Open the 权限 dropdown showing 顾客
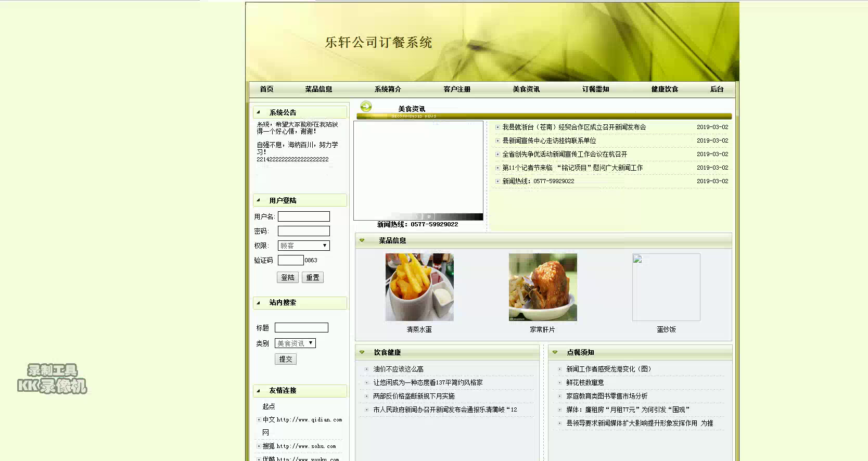The width and height of the screenshot is (868, 461). pyautogui.click(x=304, y=246)
